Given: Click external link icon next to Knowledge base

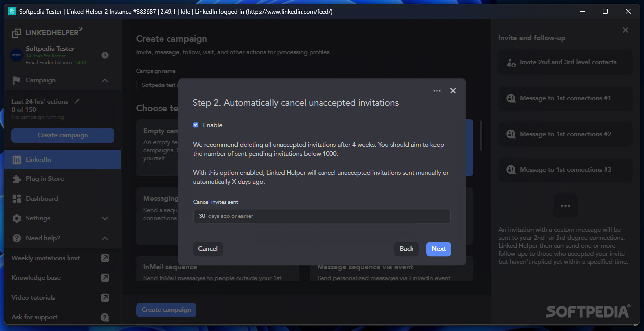Looking at the screenshot, I should pyautogui.click(x=105, y=278).
